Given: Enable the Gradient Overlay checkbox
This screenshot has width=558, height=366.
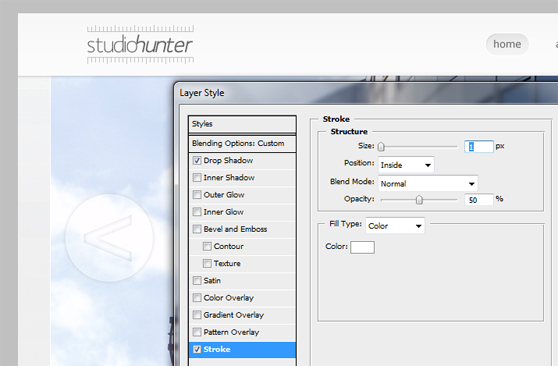Looking at the screenshot, I should (197, 315).
